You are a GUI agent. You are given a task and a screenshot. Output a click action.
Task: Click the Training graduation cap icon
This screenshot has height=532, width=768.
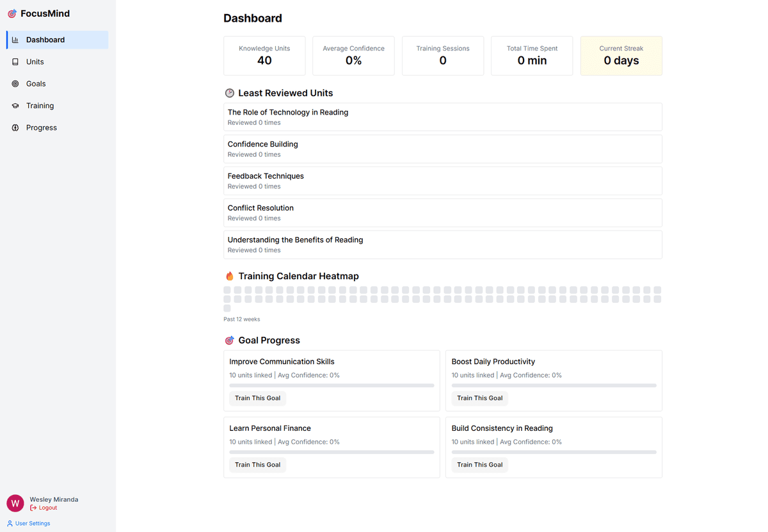click(15, 106)
